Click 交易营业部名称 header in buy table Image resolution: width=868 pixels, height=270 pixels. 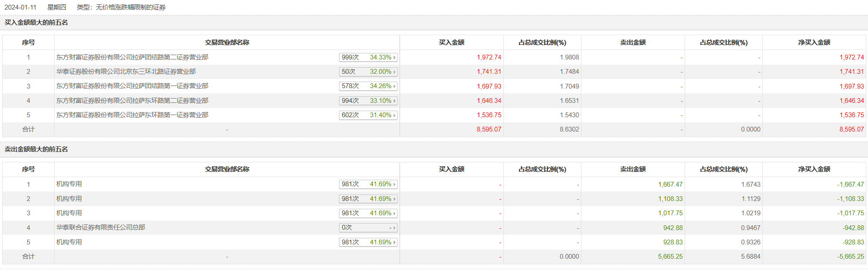click(x=227, y=43)
